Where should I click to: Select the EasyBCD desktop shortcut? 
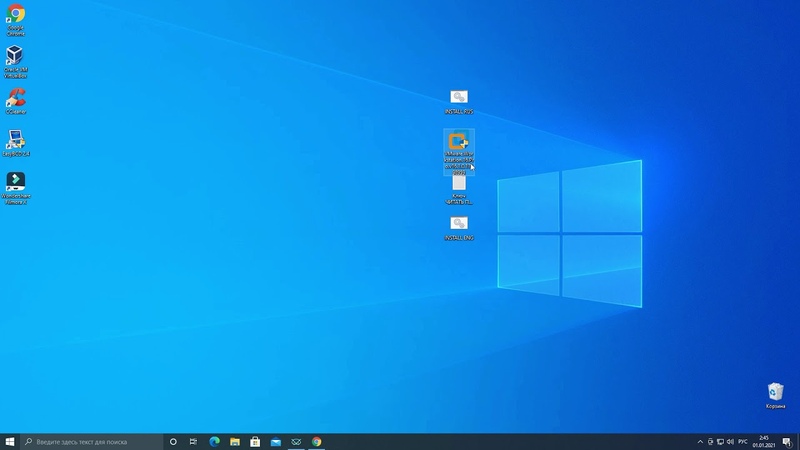15,143
